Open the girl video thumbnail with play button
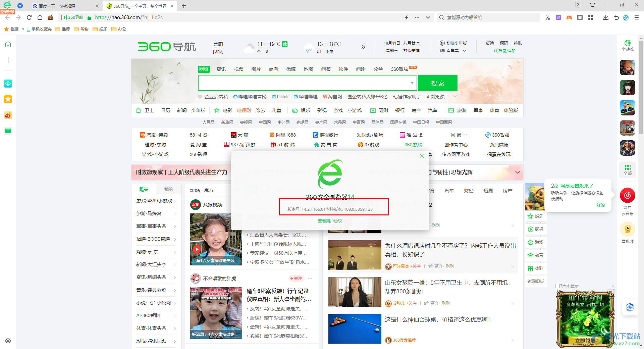 pos(216,239)
